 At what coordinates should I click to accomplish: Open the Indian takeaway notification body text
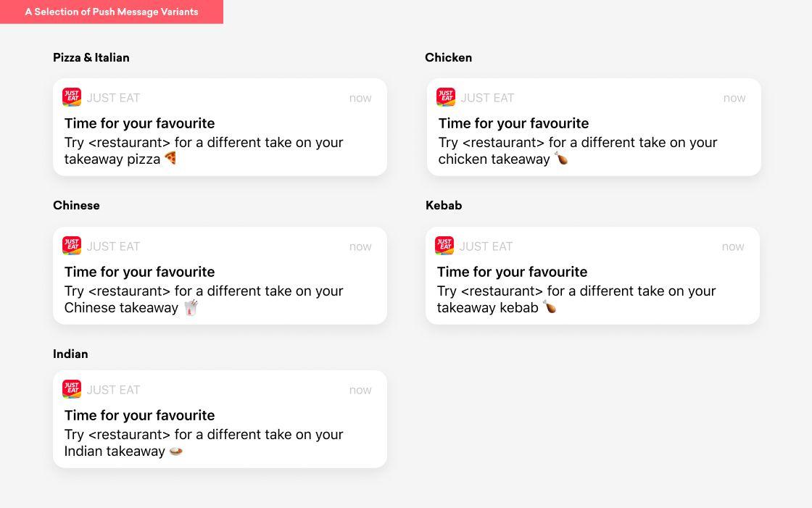(203, 442)
